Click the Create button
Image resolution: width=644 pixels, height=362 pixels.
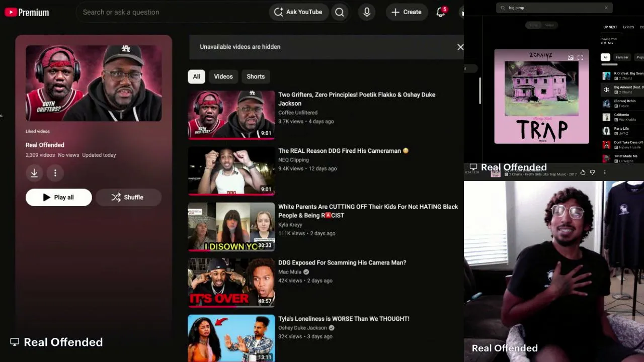(x=407, y=12)
